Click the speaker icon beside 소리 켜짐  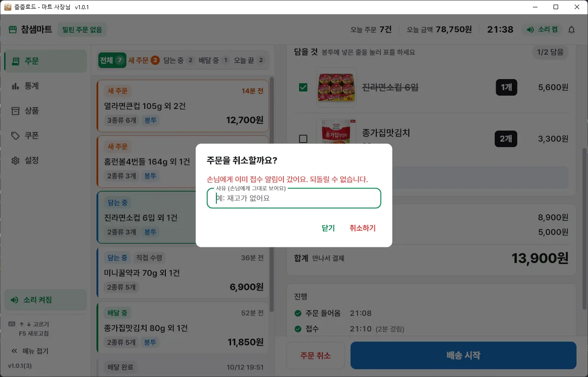click(14, 300)
